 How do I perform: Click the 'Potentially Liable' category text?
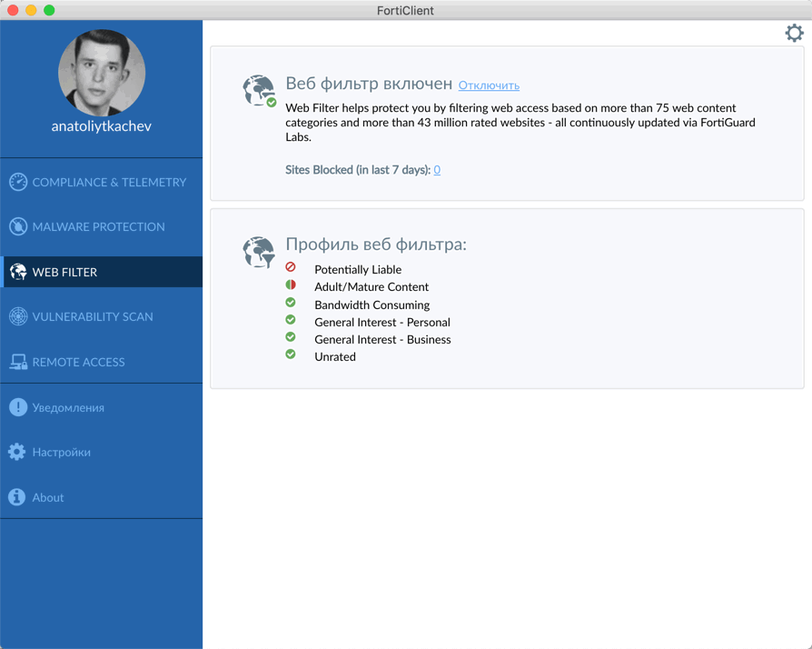(358, 270)
